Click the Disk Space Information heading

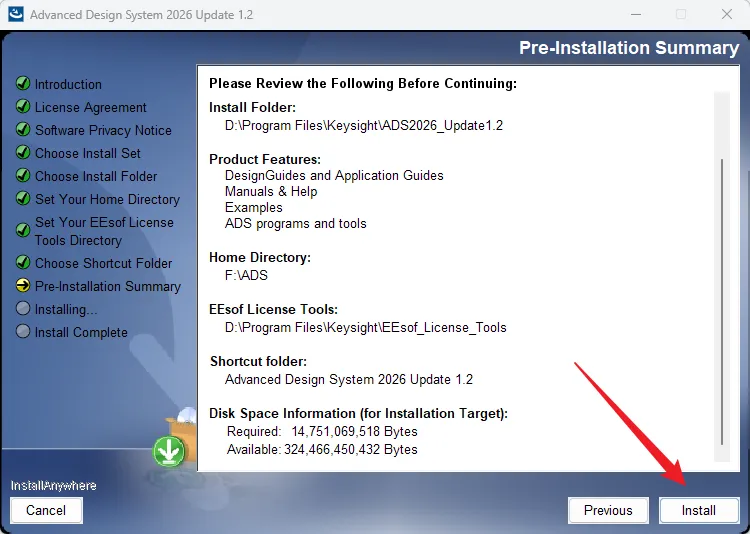(x=359, y=413)
